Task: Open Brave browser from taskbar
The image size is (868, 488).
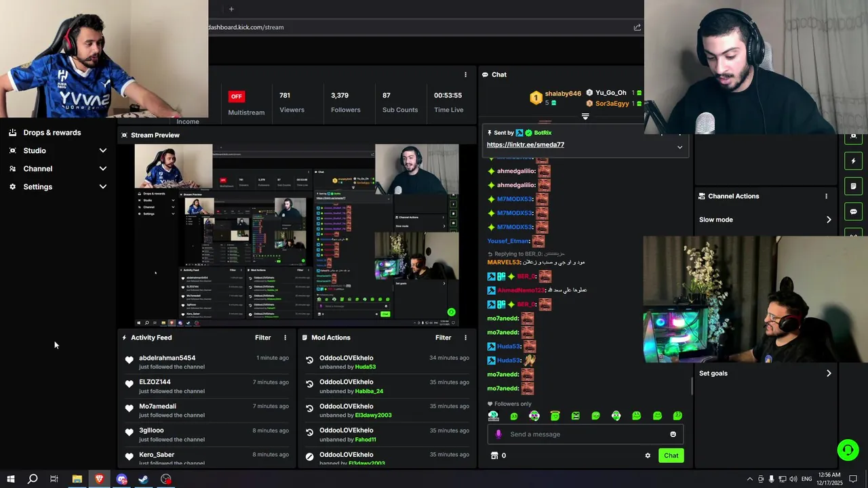Action: point(99,479)
